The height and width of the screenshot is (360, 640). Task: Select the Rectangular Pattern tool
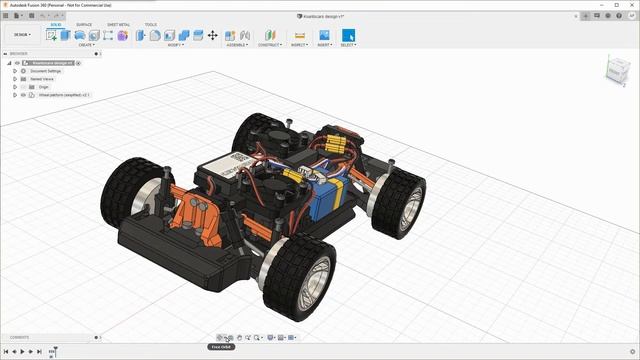[108, 35]
